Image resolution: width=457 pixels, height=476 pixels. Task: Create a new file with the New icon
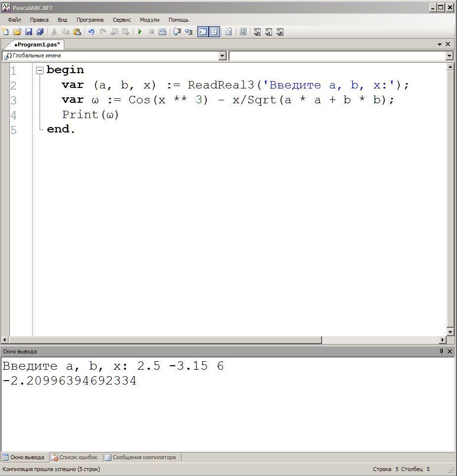click(5, 32)
